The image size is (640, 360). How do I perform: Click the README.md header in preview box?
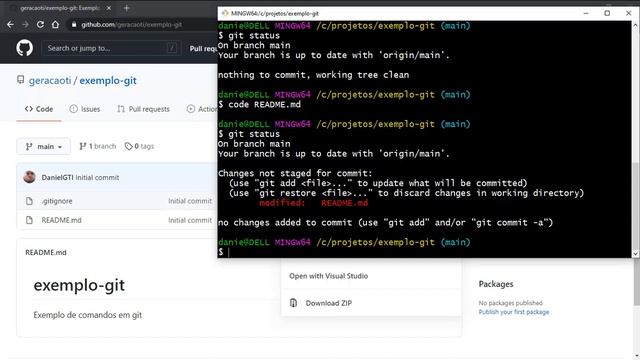tap(46, 252)
